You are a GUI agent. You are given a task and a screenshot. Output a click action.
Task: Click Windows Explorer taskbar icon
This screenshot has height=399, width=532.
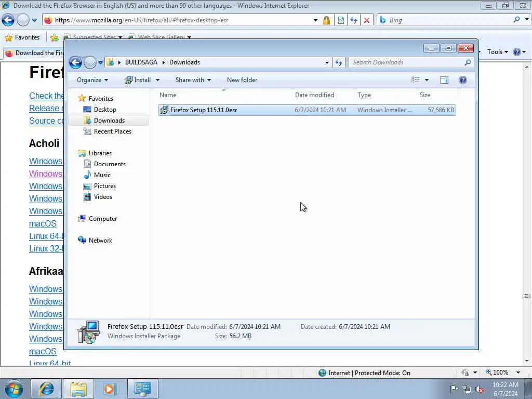78,389
